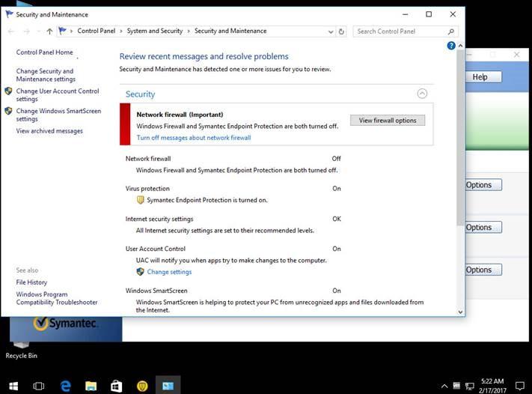
Task: Open Change settings under User Account Control
Action: 169,272
